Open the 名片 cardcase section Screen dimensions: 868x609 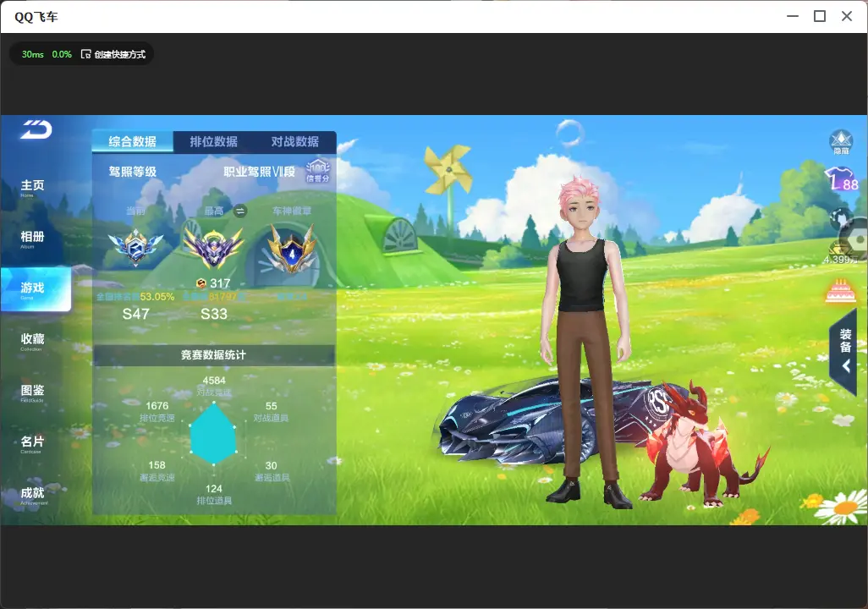(x=32, y=443)
